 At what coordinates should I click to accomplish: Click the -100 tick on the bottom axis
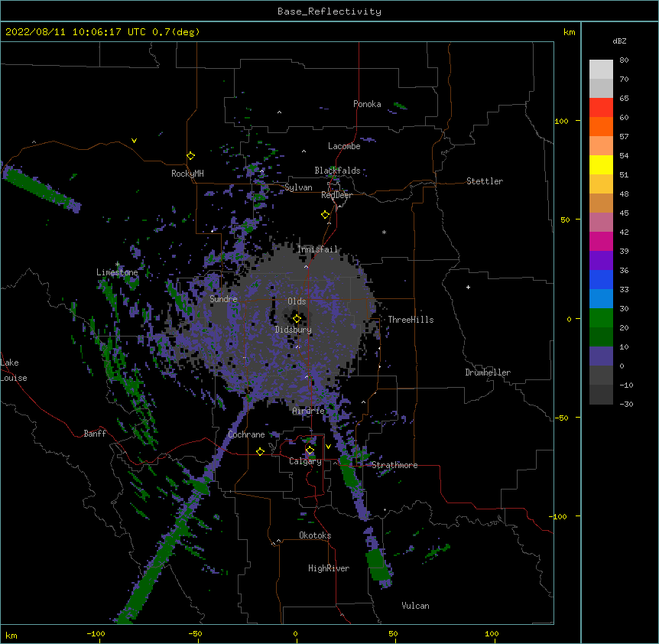click(96, 633)
